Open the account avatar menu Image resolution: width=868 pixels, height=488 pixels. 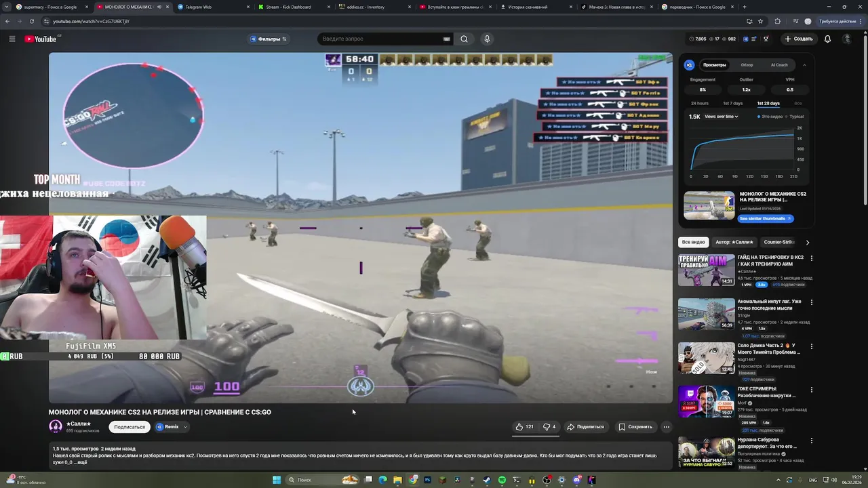coord(847,39)
